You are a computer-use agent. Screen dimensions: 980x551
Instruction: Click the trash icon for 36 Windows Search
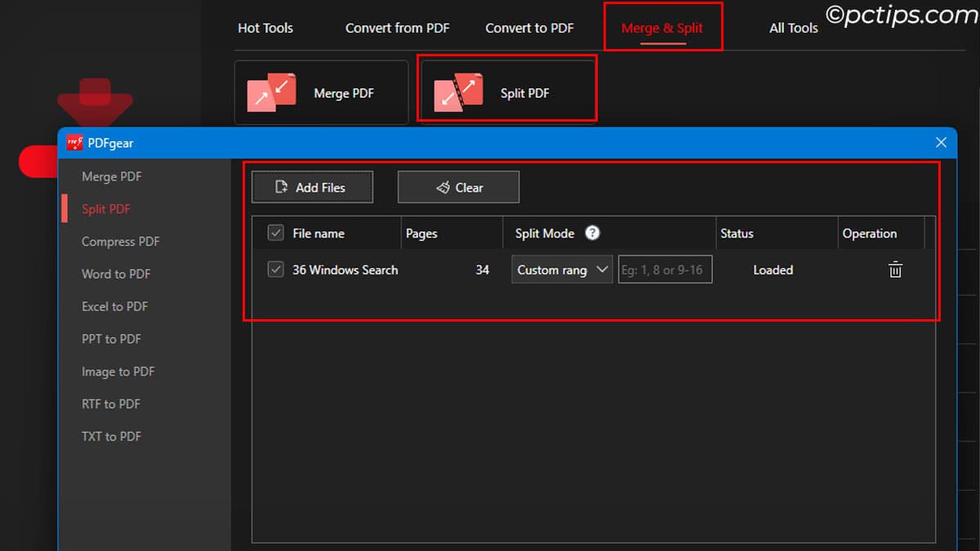(895, 270)
